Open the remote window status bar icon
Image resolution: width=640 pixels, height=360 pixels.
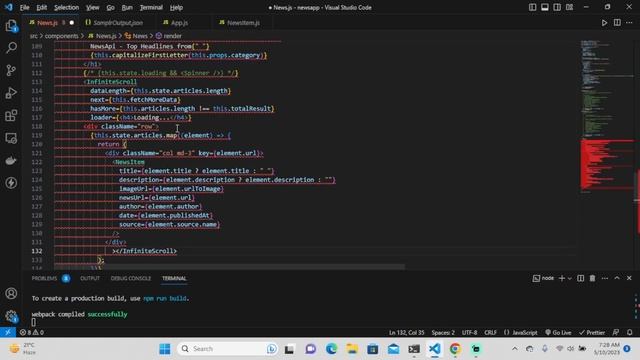[x=7, y=332]
